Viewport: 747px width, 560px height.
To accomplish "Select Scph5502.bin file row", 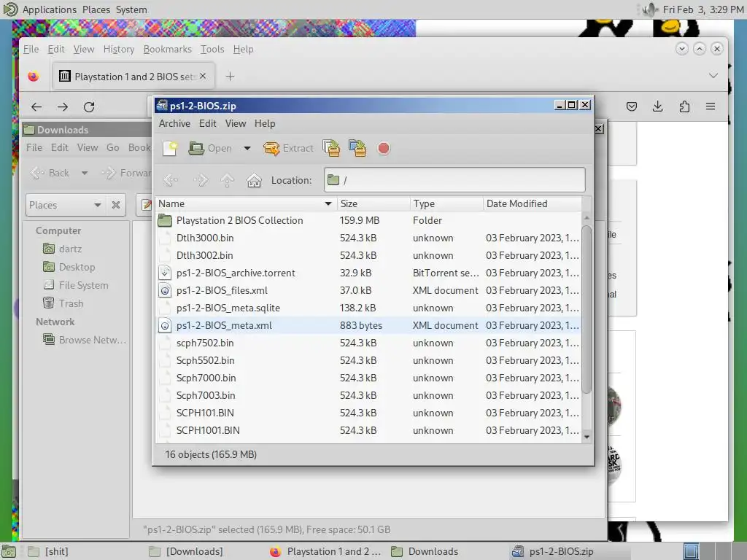I will [368, 360].
